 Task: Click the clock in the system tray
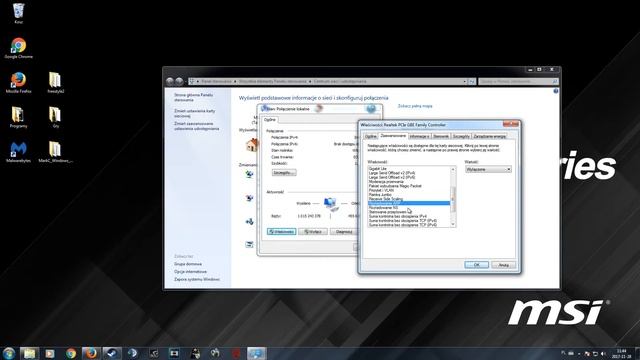click(x=621, y=353)
